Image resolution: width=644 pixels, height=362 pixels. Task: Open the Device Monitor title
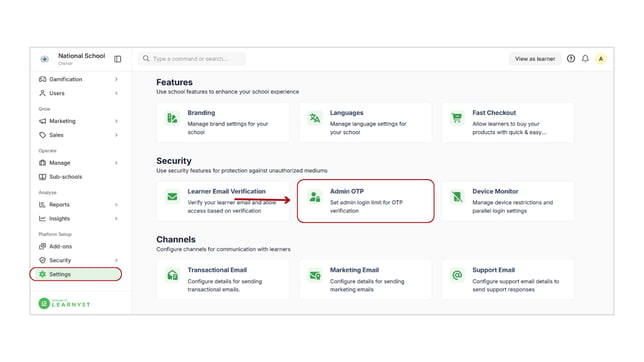pyautogui.click(x=495, y=191)
